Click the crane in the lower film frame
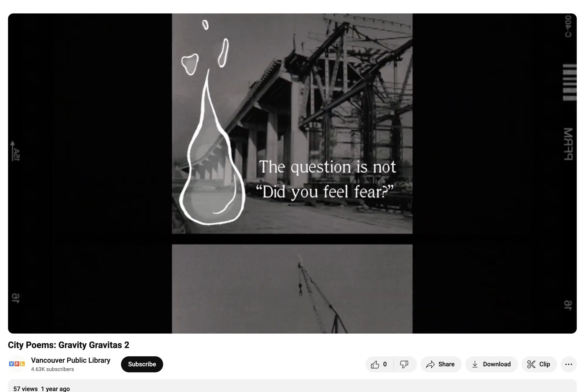Screen dimensions: 579x392 coord(322,294)
